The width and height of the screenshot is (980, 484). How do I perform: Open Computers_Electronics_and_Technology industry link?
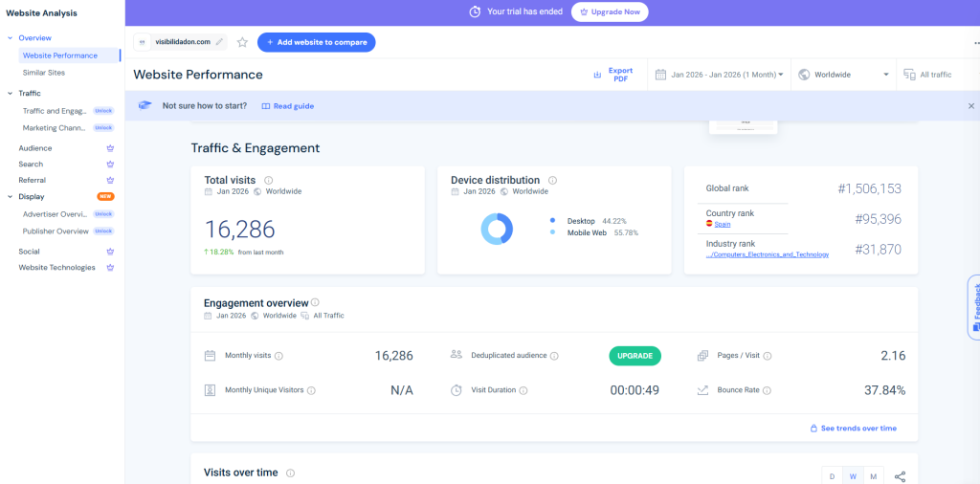pos(768,254)
